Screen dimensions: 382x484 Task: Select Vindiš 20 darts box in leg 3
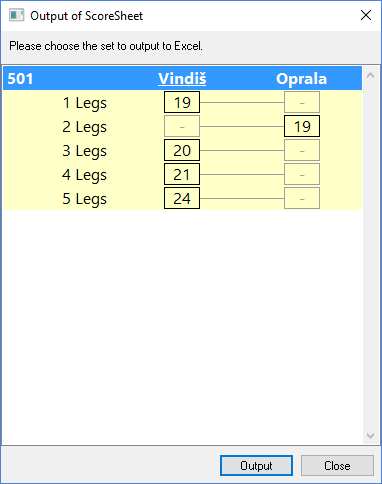click(x=182, y=150)
